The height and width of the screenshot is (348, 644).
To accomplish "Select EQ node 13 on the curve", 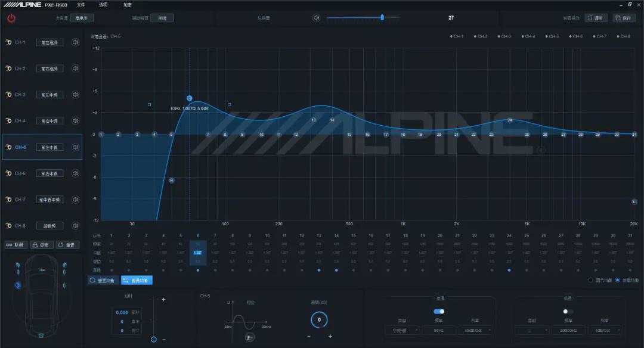I will tap(314, 120).
